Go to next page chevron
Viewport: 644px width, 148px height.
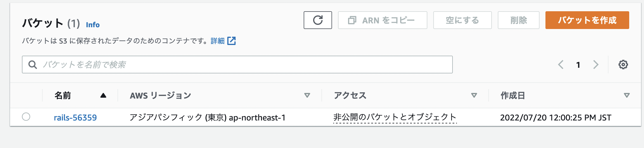tap(596, 65)
